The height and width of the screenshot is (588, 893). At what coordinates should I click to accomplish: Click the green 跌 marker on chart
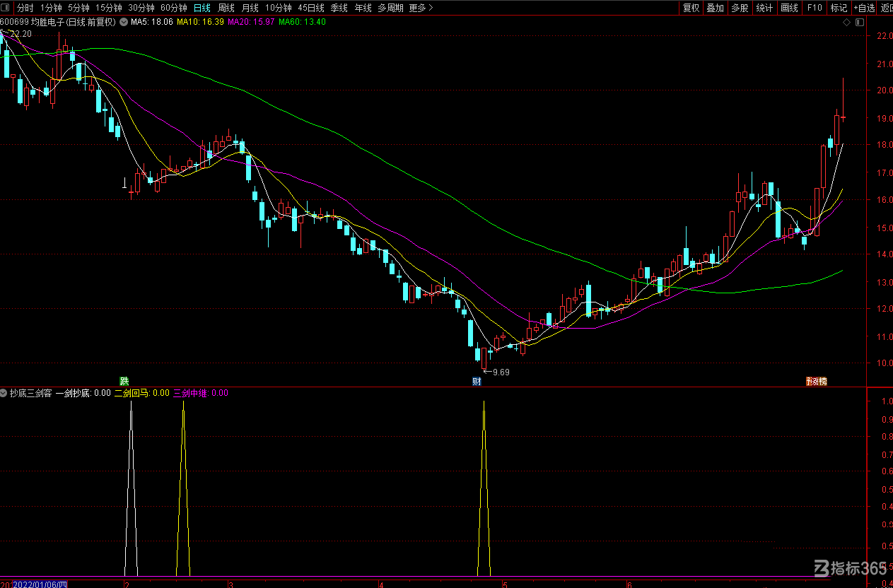(124, 382)
